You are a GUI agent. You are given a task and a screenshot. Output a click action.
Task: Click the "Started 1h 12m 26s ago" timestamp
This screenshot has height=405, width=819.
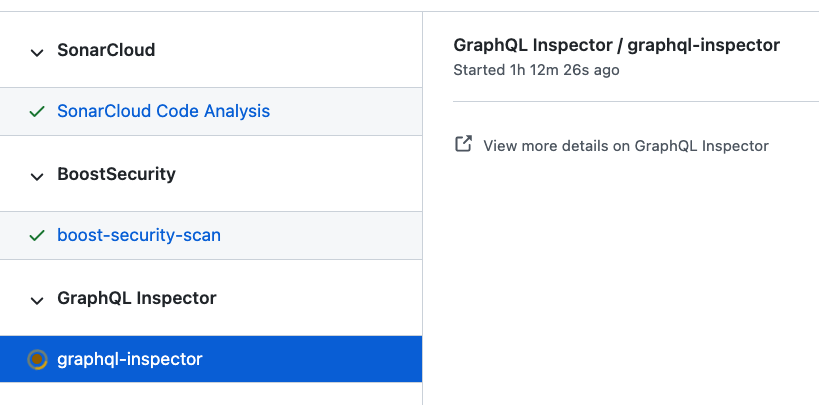pyautogui.click(x=536, y=71)
